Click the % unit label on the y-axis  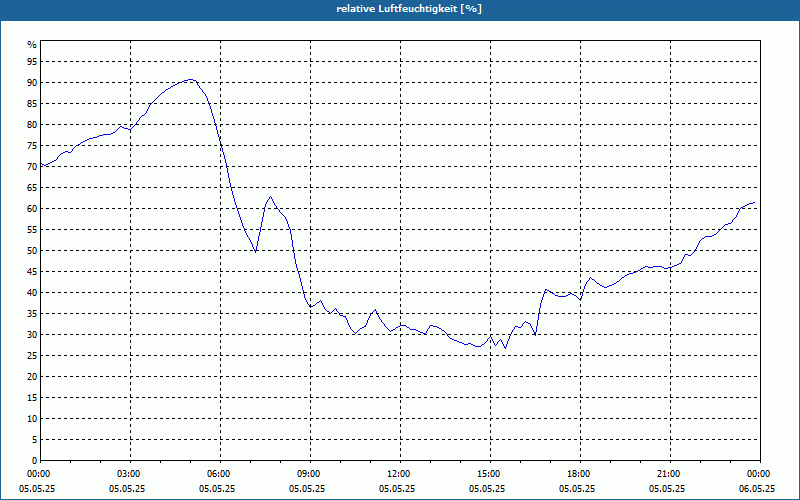32,45
